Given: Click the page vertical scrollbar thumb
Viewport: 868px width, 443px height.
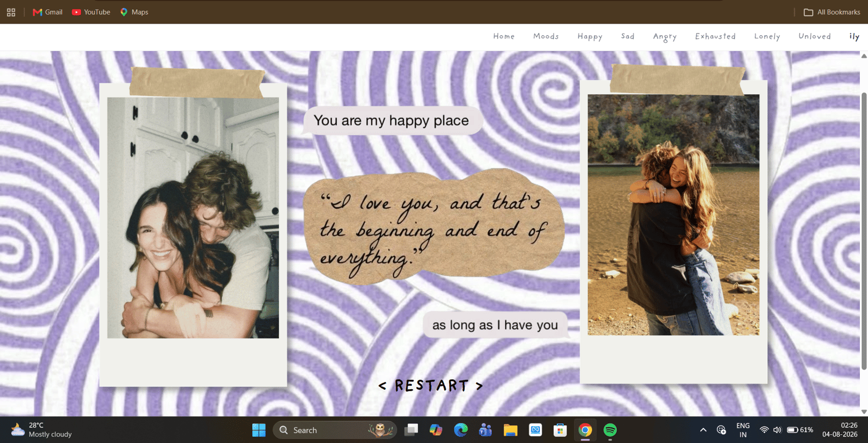Looking at the screenshot, I should (x=864, y=230).
